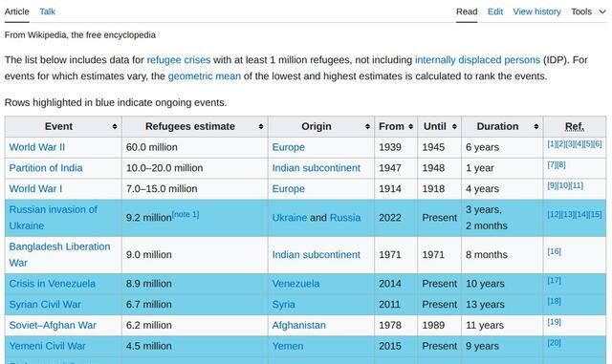
Task: Follow the refugee crises link
Action: coord(179,60)
